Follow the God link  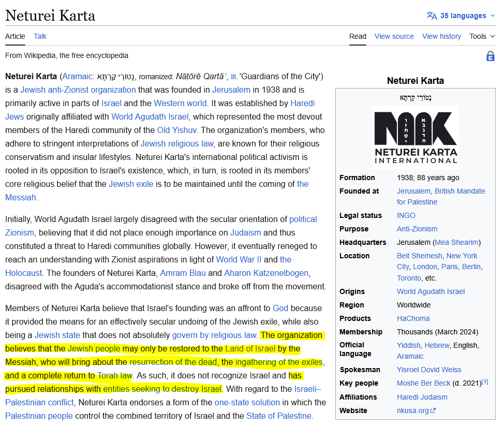point(280,308)
